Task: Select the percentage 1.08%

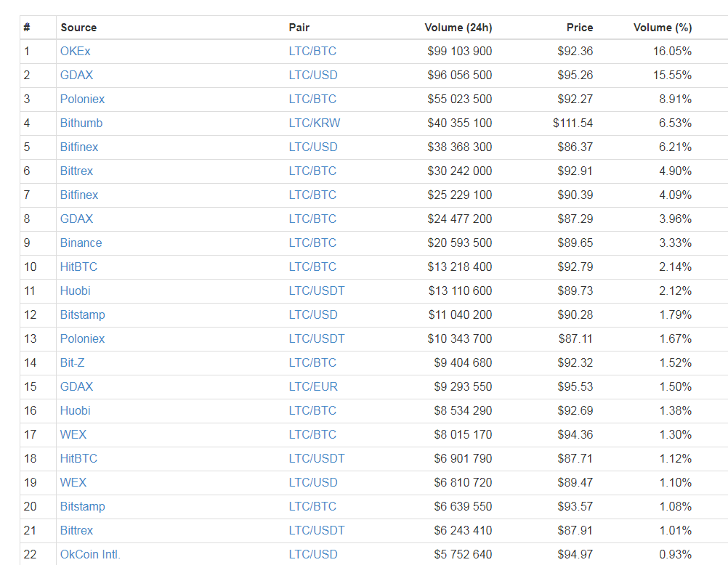Action: [676, 506]
